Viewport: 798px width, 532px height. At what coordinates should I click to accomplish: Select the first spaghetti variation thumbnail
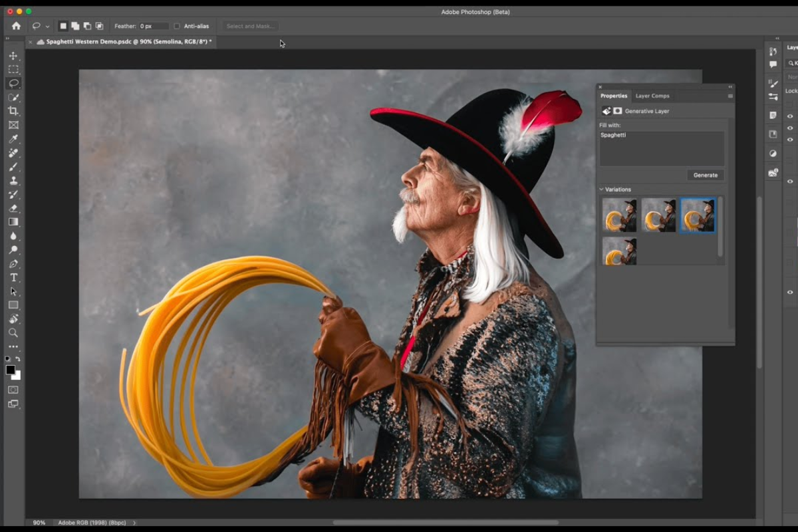[619, 215]
